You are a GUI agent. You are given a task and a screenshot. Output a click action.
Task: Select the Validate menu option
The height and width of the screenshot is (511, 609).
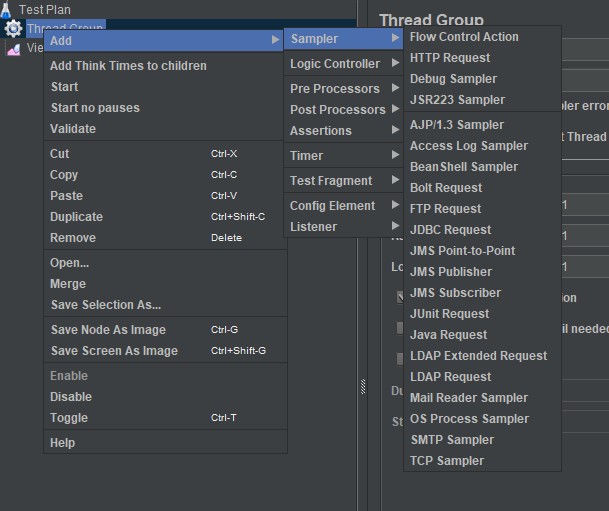pos(73,129)
